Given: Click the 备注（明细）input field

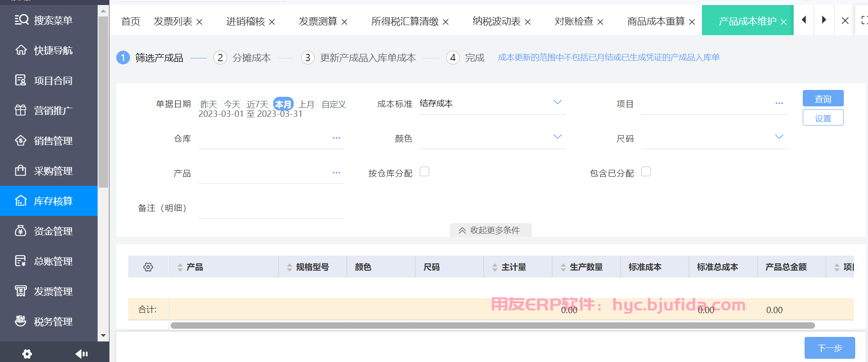Looking at the screenshot, I should pyautogui.click(x=271, y=208).
